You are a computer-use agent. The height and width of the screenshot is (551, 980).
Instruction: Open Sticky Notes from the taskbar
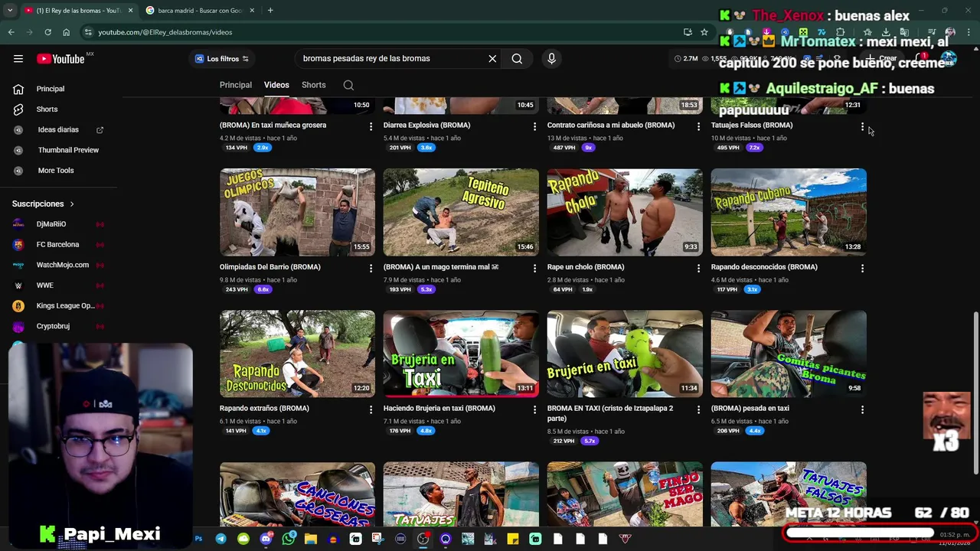(513, 539)
